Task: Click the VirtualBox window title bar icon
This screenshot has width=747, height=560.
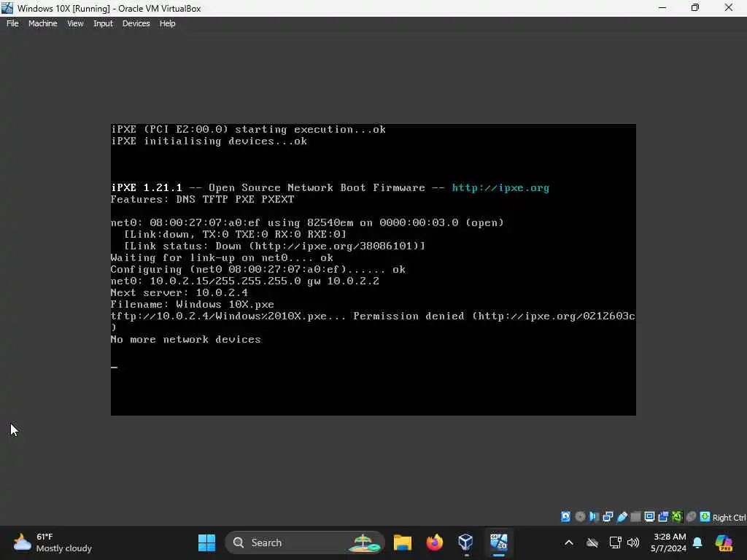Action: 7,8
